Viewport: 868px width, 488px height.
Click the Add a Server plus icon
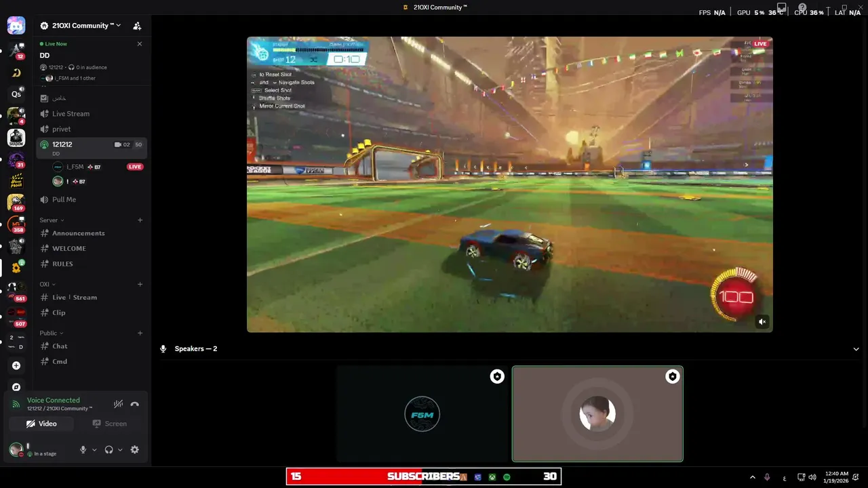tap(16, 365)
